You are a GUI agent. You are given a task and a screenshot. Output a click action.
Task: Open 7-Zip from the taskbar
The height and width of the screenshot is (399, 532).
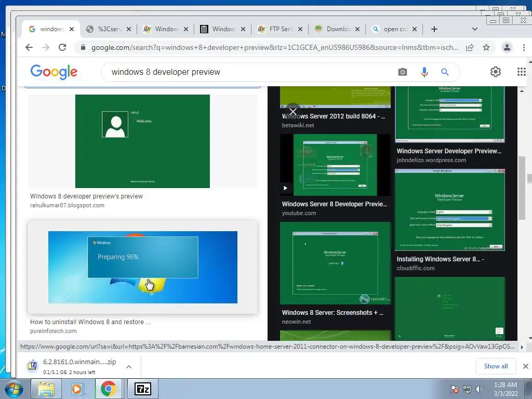(143, 389)
